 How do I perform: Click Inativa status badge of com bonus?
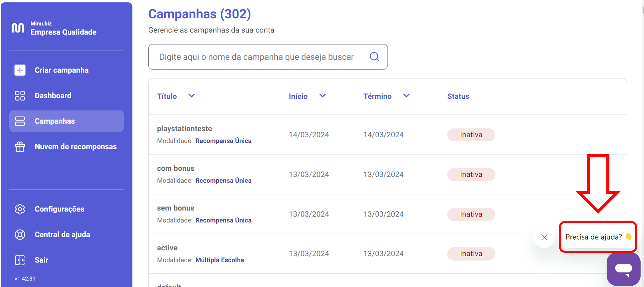coord(471,175)
